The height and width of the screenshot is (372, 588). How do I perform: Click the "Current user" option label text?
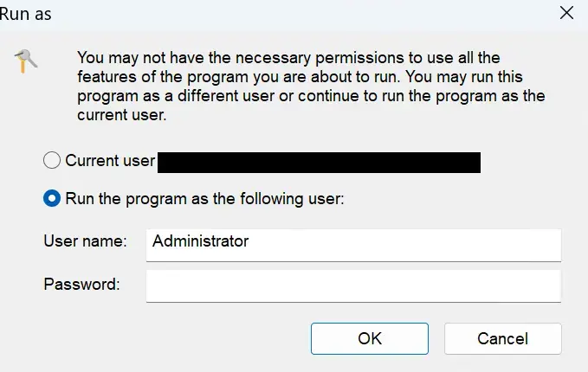pyautogui.click(x=110, y=161)
